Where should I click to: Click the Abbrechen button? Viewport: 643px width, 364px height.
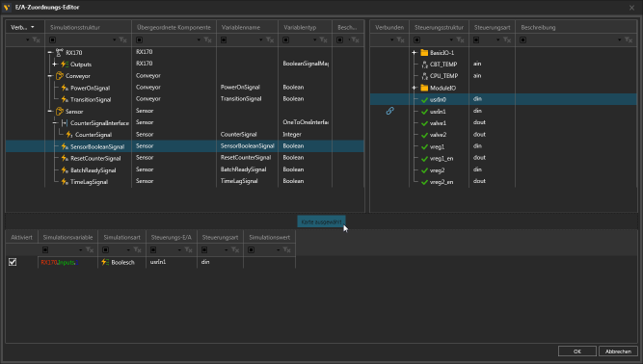tap(618, 351)
